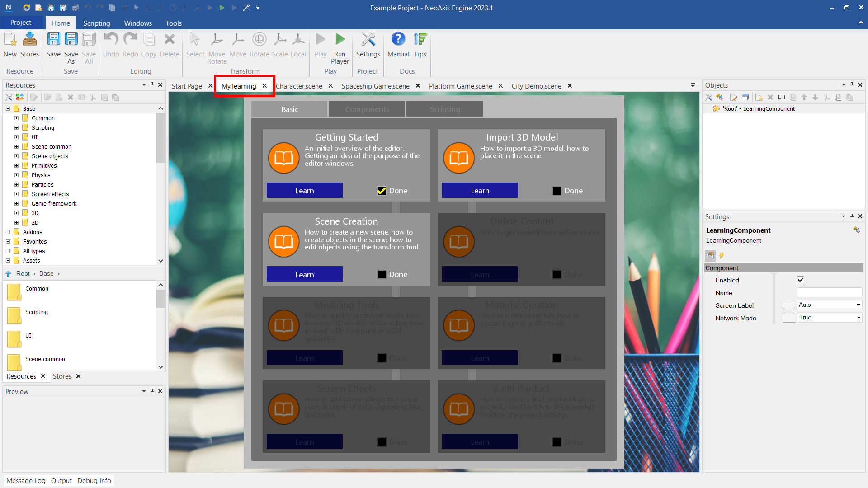This screenshot has width=868, height=488.
Task: Toggle the Enabled checkbox in Settings
Action: pos(801,280)
